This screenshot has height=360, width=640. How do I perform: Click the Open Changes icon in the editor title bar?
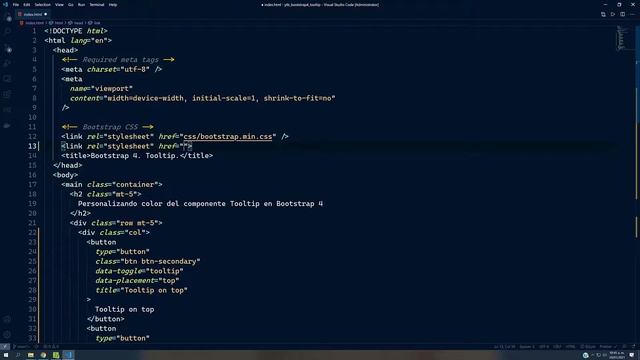[603, 14]
